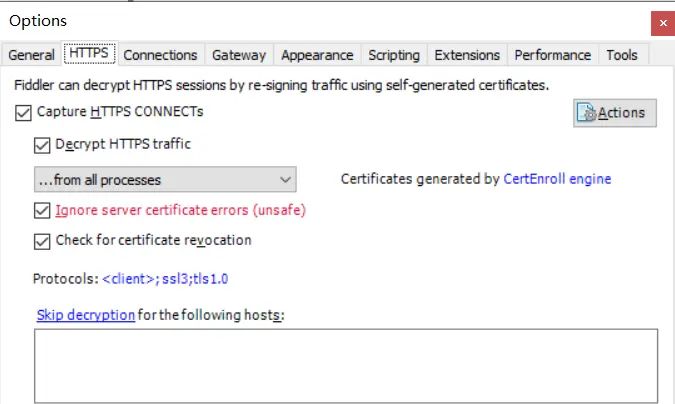Click the Skip decryption link
This screenshot has width=675, height=404.
[x=86, y=315]
